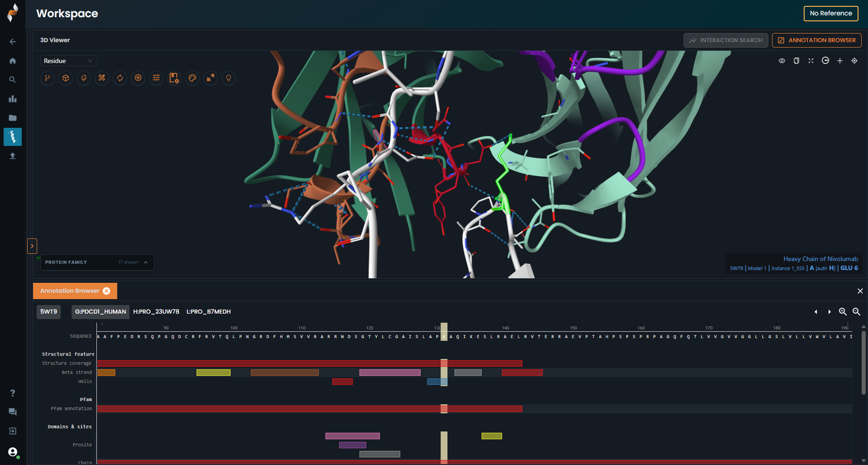The width and height of the screenshot is (868, 465).
Task: Expand the left side panel chevron
Action: pos(32,246)
